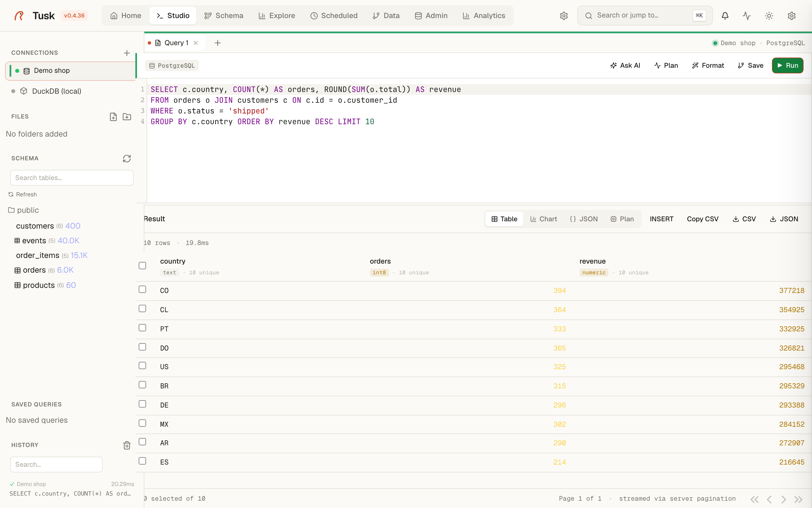
Task: Check the DE row checkbox
Action: (142, 404)
